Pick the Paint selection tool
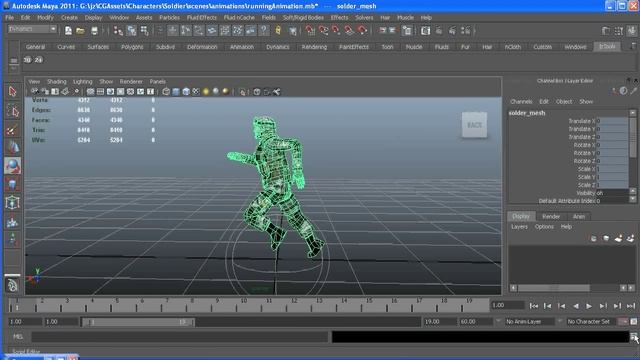640x360 pixels. coord(13,130)
